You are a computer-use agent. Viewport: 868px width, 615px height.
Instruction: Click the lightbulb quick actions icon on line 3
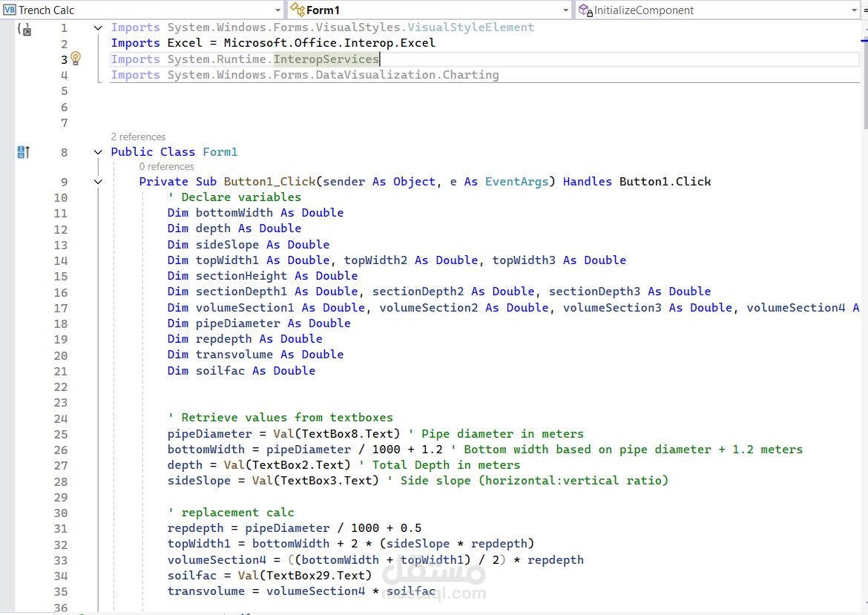point(76,58)
